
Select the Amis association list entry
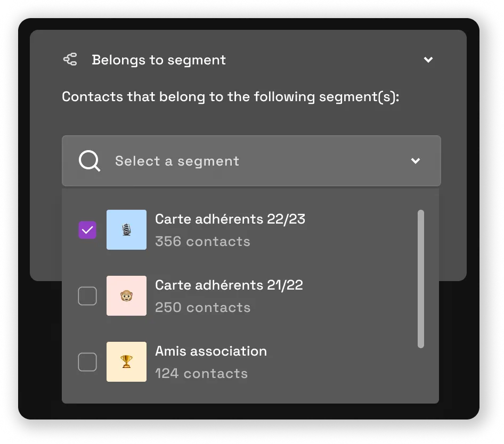(x=212, y=361)
